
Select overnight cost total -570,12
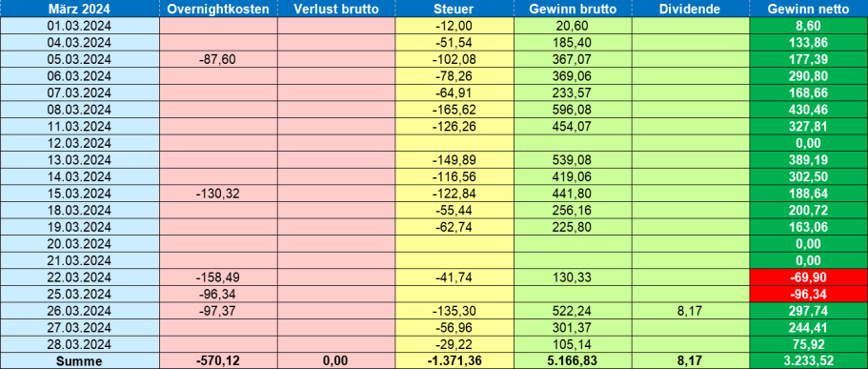point(218,360)
